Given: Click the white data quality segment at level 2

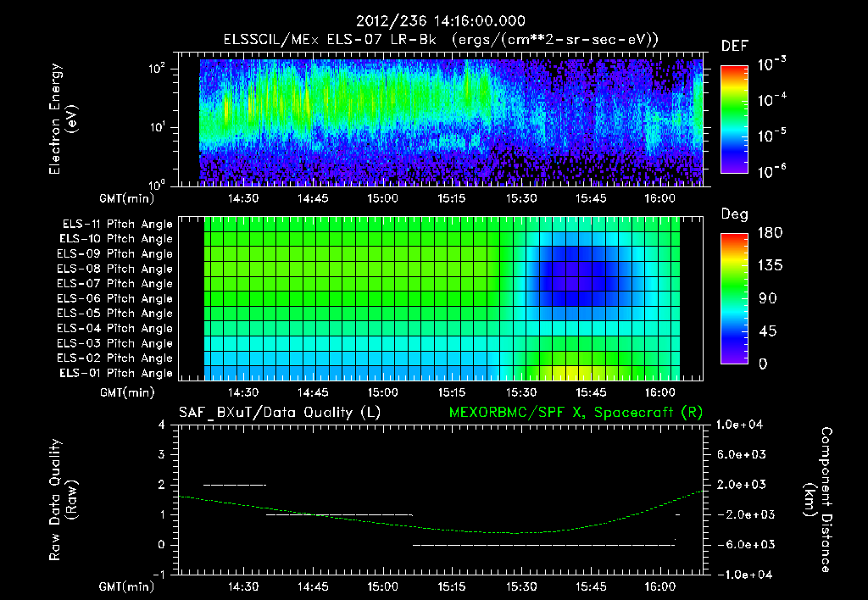Looking at the screenshot, I should point(235,486).
